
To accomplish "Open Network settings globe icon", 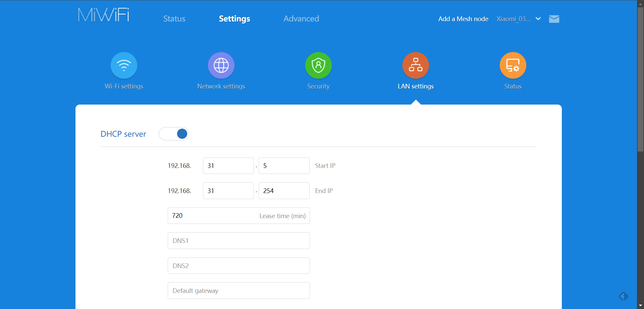I will 221,65.
